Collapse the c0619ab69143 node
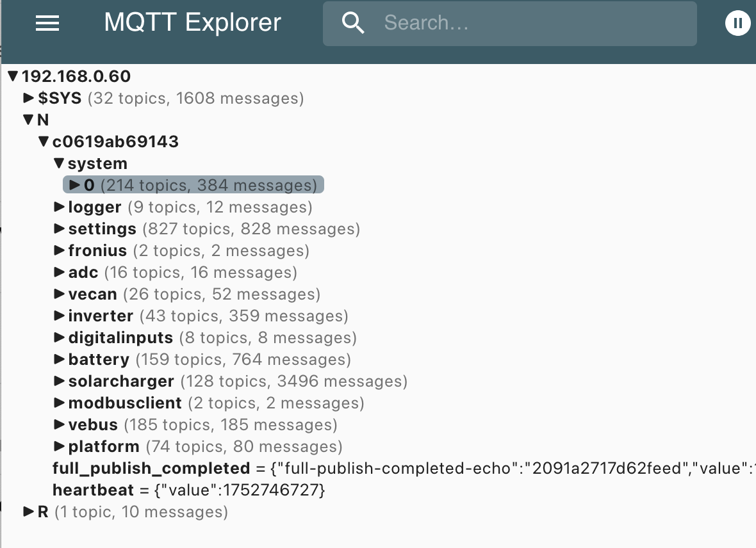Image resolution: width=756 pixels, height=548 pixels. 44,142
